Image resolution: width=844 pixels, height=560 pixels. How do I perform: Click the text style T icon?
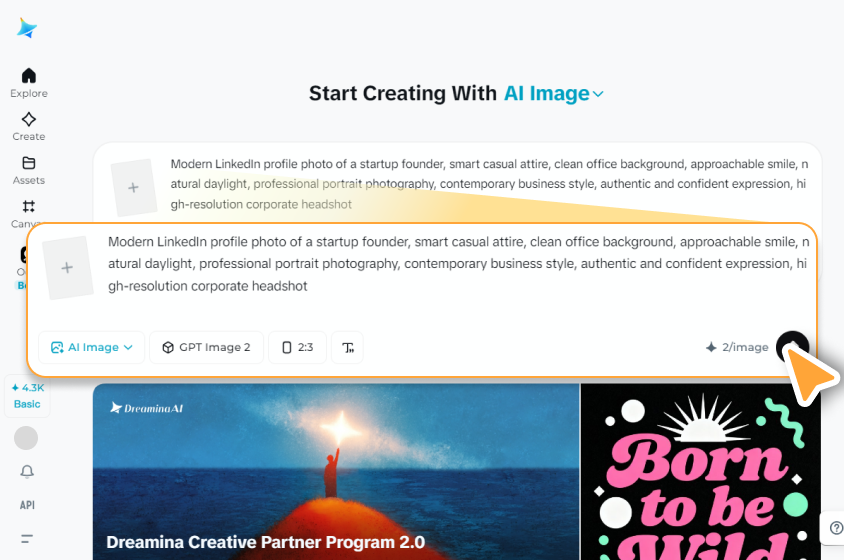(348, 347)
